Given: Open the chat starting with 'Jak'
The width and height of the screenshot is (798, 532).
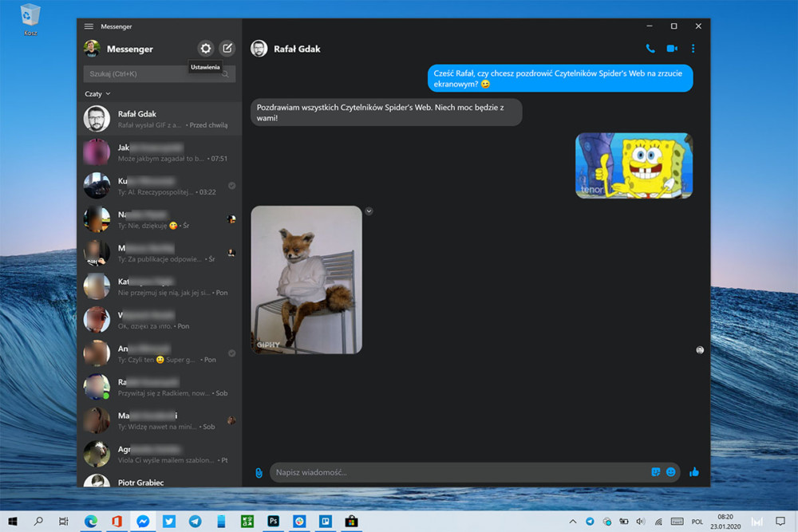Looking at the screenshot, I should pos(160,152).
